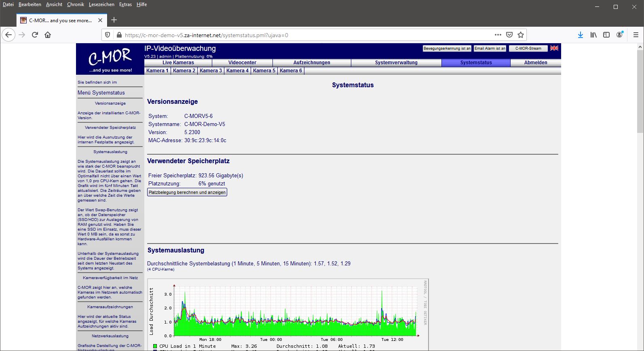Screen dimensions: 644x351
Task: Open Systemverwaltung tab
Action: tap(396, 63)
